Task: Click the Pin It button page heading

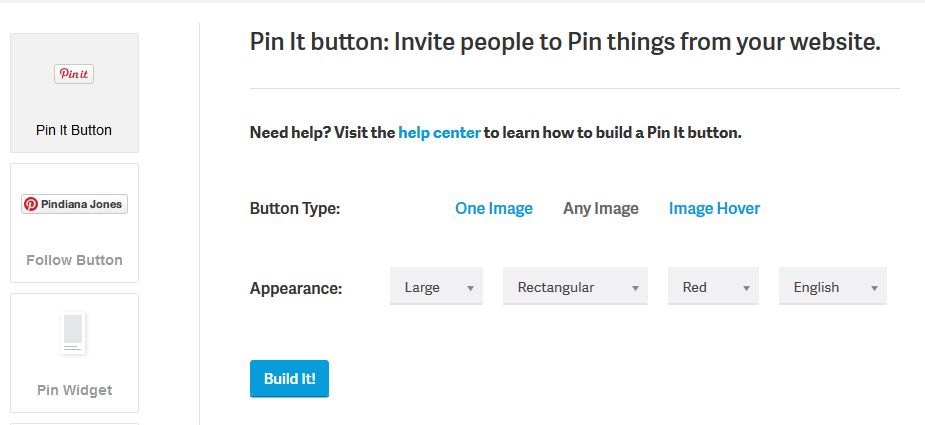Action: 565,42
